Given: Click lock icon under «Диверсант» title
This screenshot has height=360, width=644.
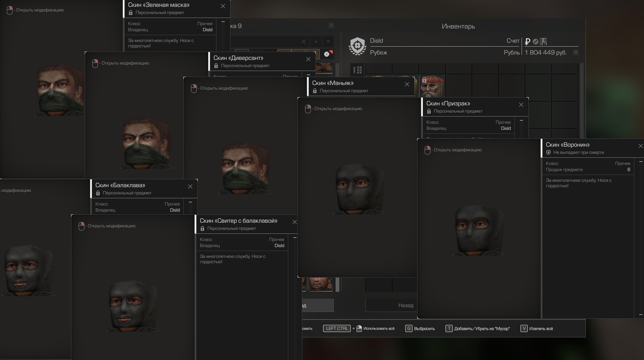Looking at the screenshot, I should point(216,66).
